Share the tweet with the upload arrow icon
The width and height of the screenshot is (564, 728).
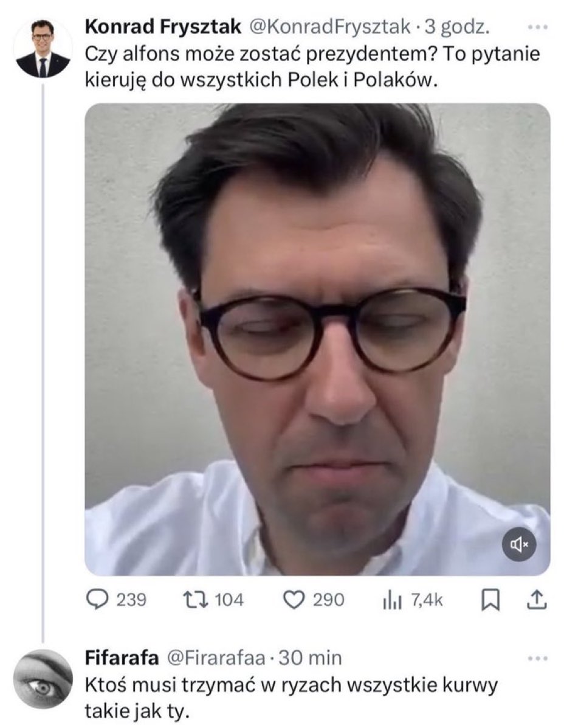537,600
